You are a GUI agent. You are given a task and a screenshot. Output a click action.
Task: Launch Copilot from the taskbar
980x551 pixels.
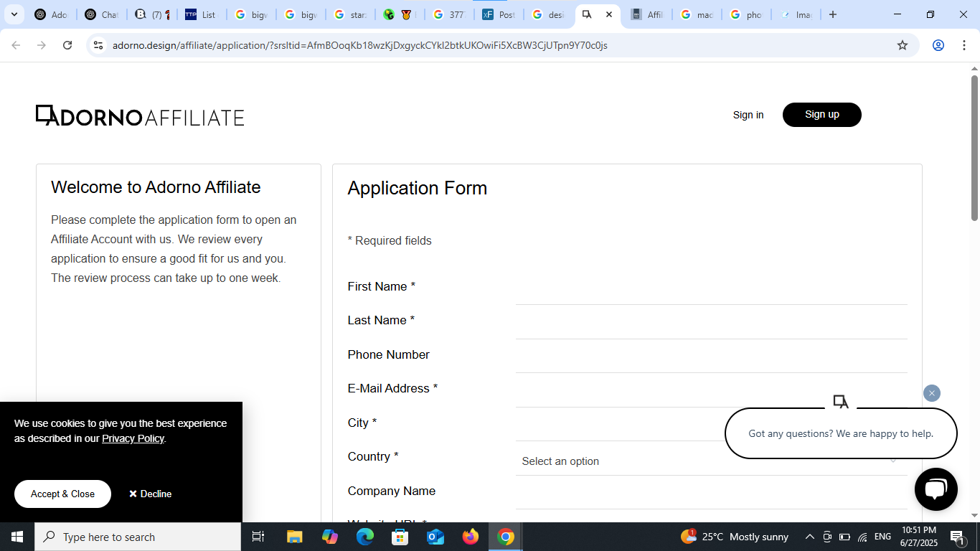[x=329, y=537]
